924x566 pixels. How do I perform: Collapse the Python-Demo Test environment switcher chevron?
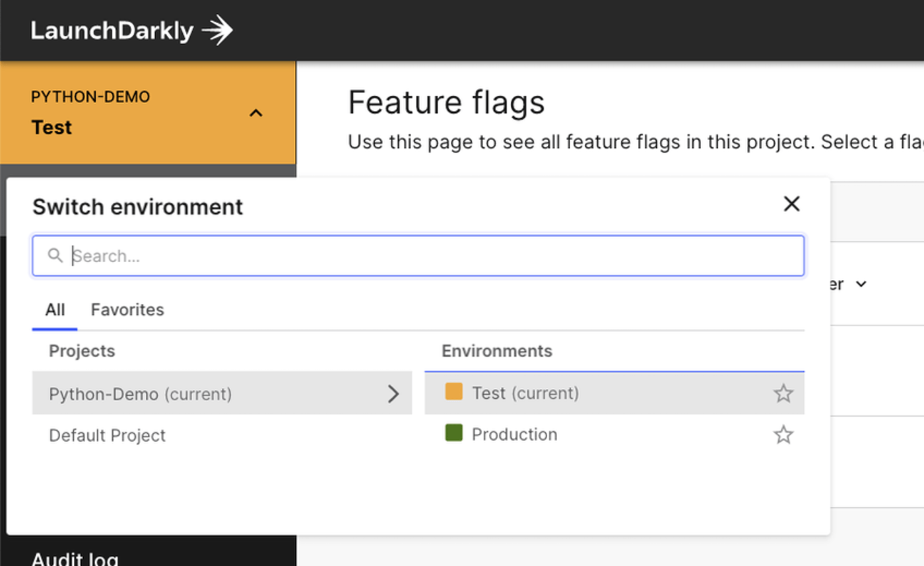pos(255,113)
